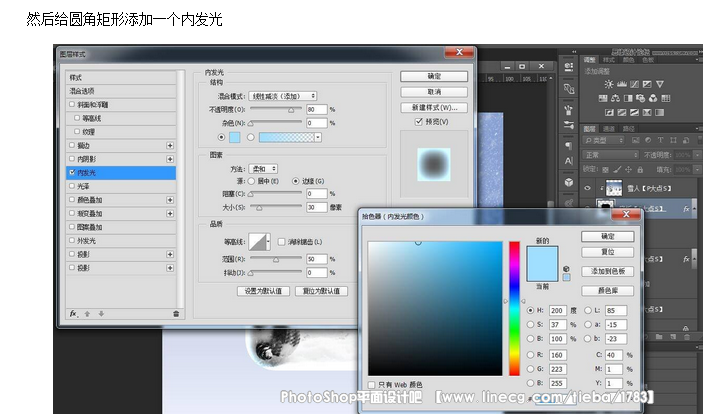Add a Brightness/Contrast adjustment (sun icon)
This screenshot has width=704, height=414.
[x=609, y=84]
